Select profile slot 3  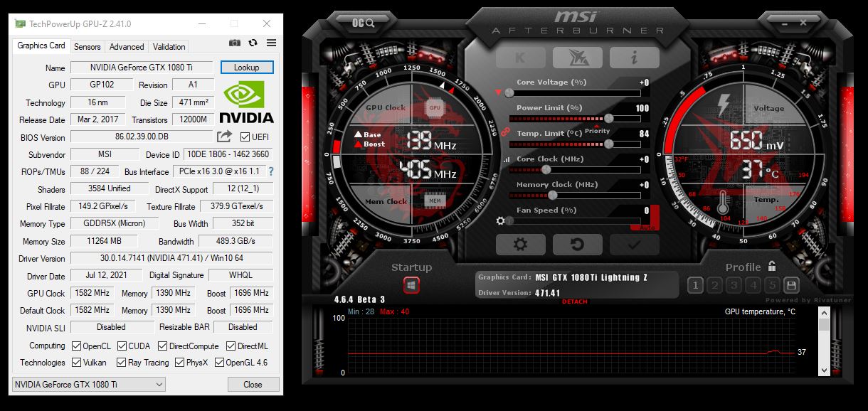(734, 285)
